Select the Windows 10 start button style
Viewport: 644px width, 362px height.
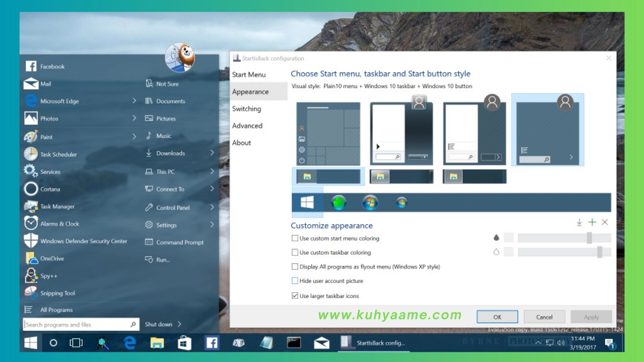click(307, 203)
